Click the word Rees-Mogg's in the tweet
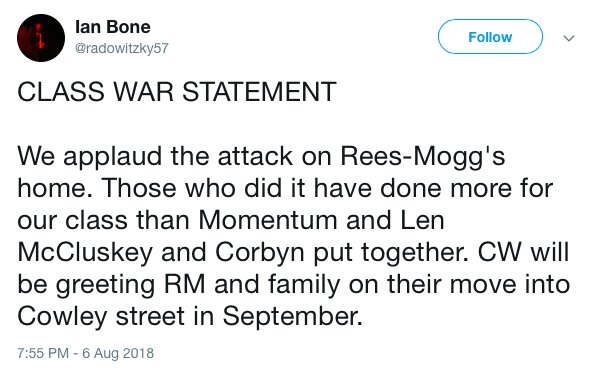The image size is (593, 373). coord(423,157)
